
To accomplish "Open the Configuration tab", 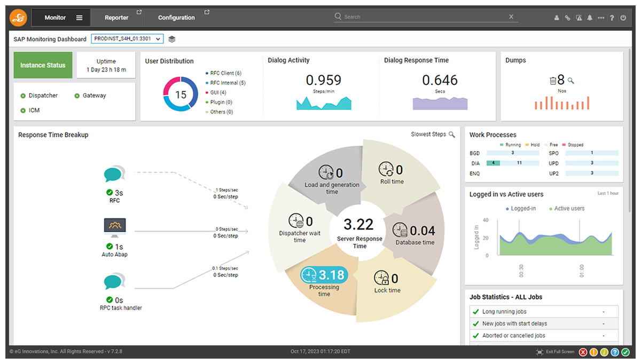I will click(177, 18).
